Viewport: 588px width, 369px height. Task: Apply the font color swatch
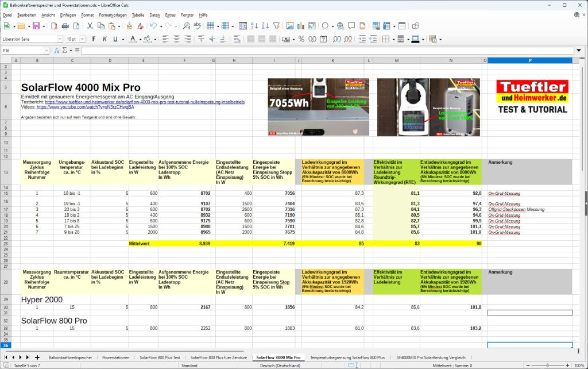[133, 39]
